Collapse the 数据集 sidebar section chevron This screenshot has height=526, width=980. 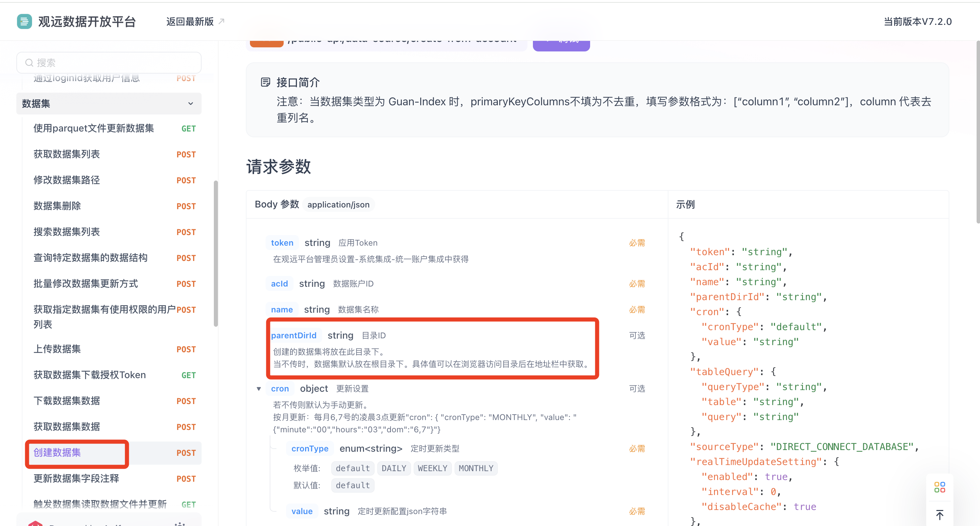coord(191,104)
